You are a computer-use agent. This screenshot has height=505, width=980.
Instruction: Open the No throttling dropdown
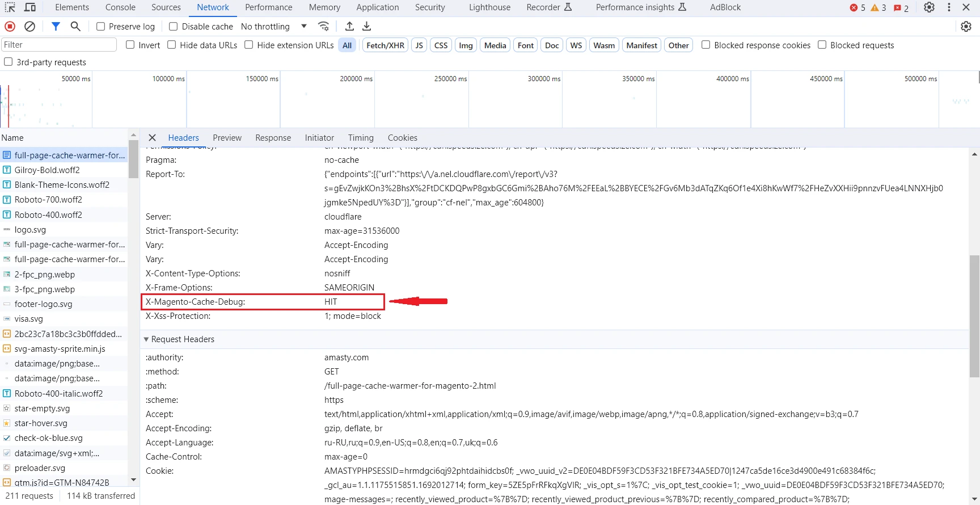pyautogui.click(x=273, y=27)
